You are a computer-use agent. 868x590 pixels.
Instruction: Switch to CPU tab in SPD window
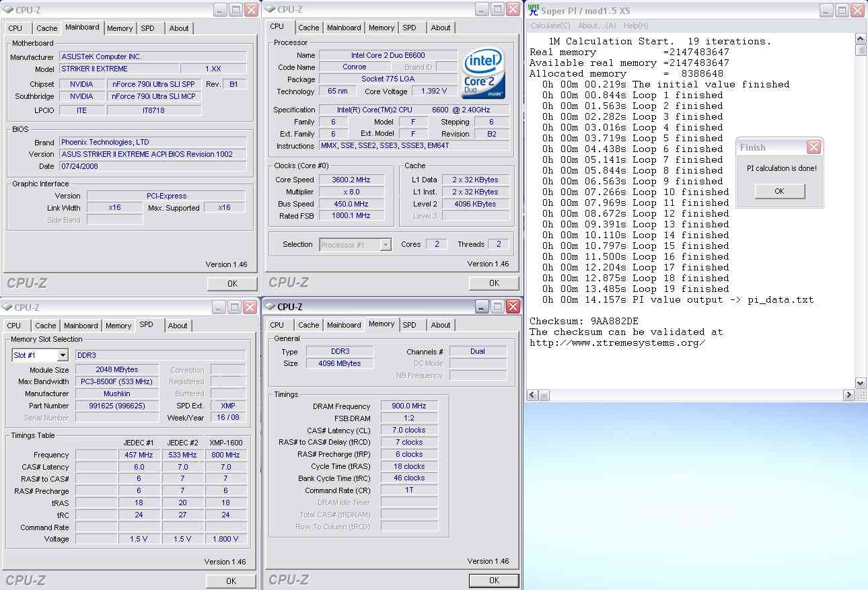(15, 326)
